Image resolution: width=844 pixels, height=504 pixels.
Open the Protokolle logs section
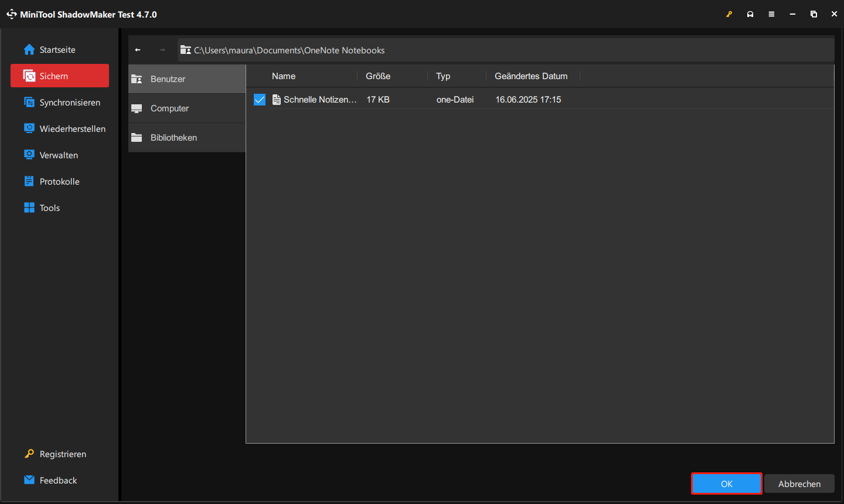tap(60, 182)
